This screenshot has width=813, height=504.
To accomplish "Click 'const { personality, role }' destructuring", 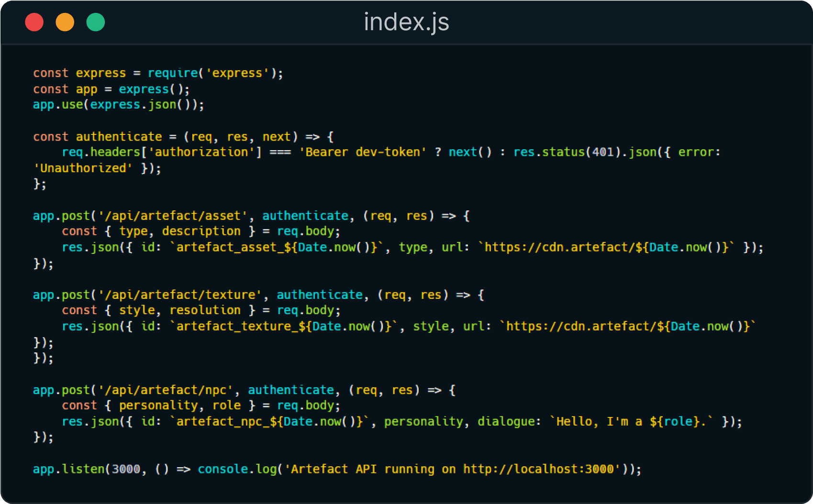I will (158, 405).
